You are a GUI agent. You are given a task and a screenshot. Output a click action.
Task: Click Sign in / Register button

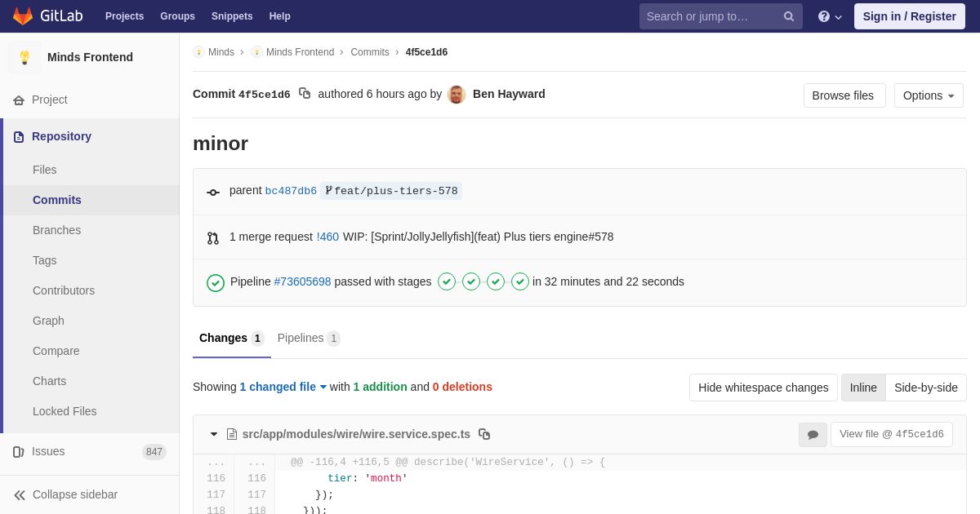coord(910,16)
